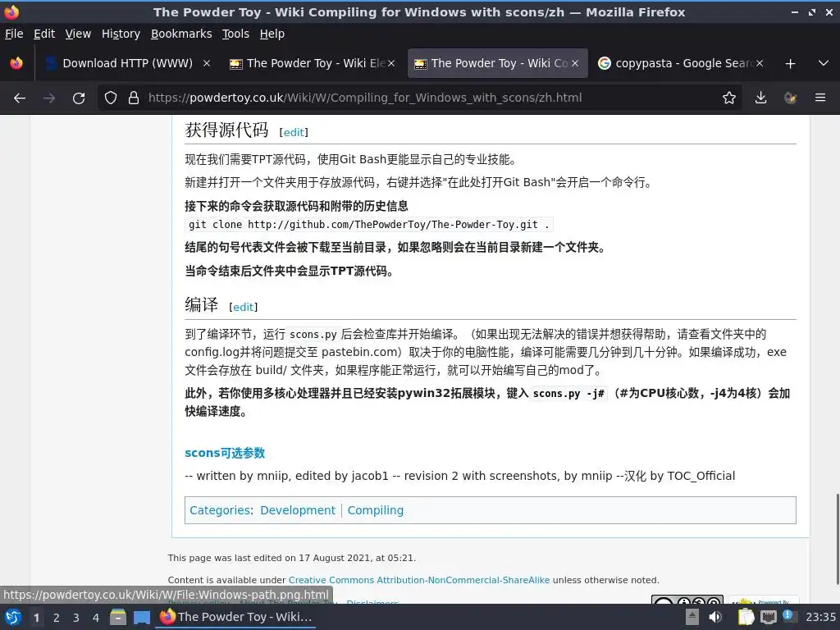Open the Bookmarks menu

coord(181,34)
